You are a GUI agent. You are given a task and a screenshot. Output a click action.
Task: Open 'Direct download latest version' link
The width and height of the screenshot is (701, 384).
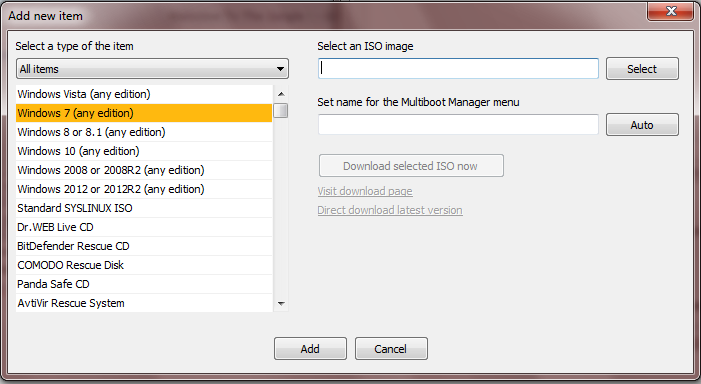pos(390,210)
